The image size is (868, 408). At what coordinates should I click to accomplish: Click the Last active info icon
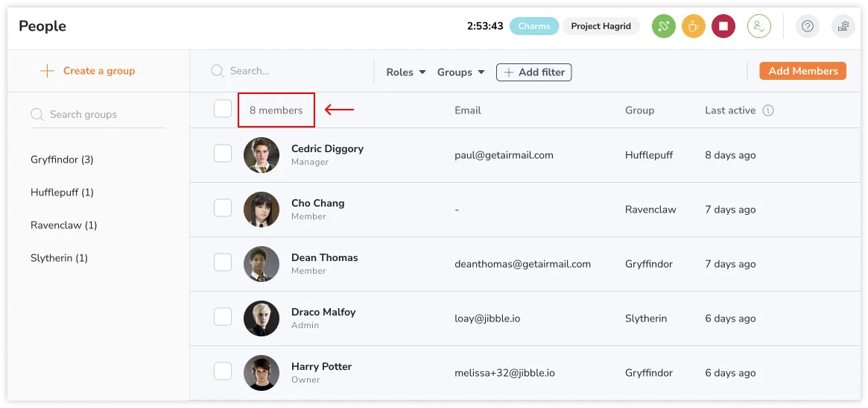pos(768,110)
